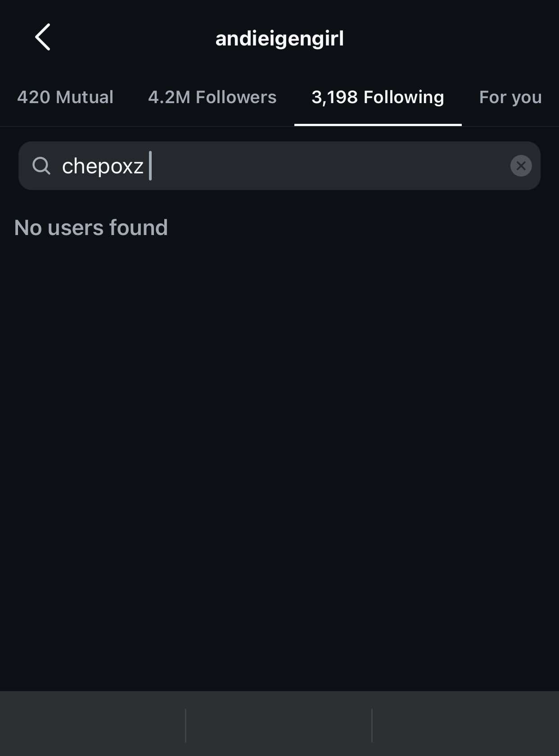This screenshot has height=756, width=559.
Task: Tap the andieigengirl profile title
Action: [x=279, y=39]
